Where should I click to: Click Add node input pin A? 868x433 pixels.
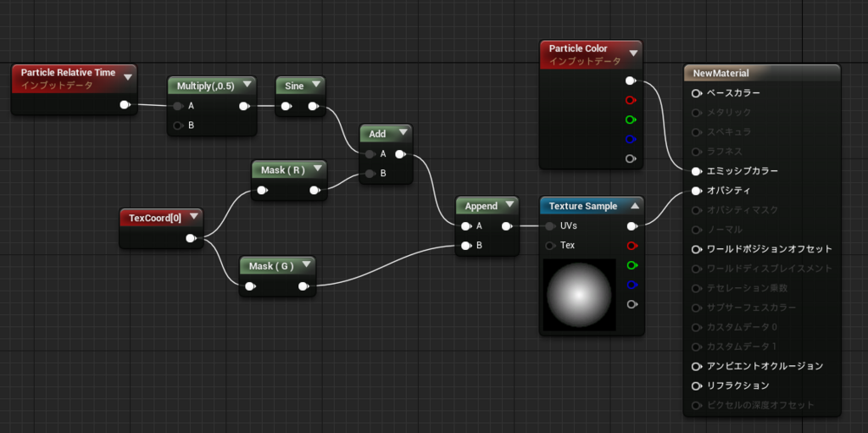(370, 154)
